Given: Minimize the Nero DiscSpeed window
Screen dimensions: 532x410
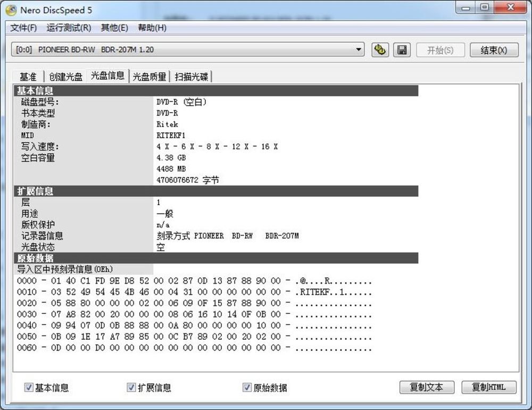Looking at the screenshot, I should coord(466,7).
